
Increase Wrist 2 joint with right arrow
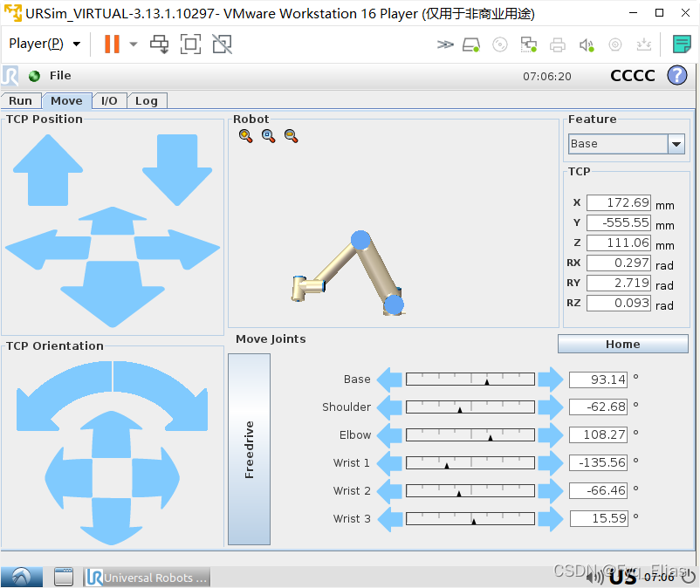(551, 491)
